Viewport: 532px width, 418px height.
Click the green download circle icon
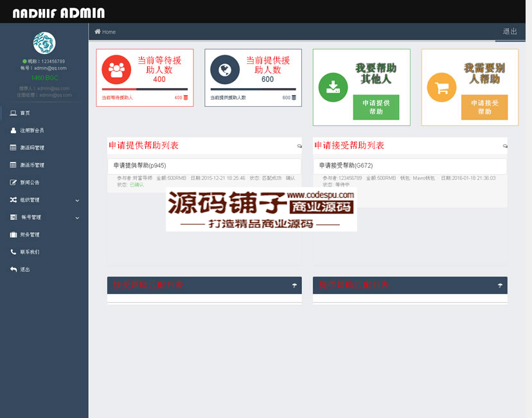[333, 87]
